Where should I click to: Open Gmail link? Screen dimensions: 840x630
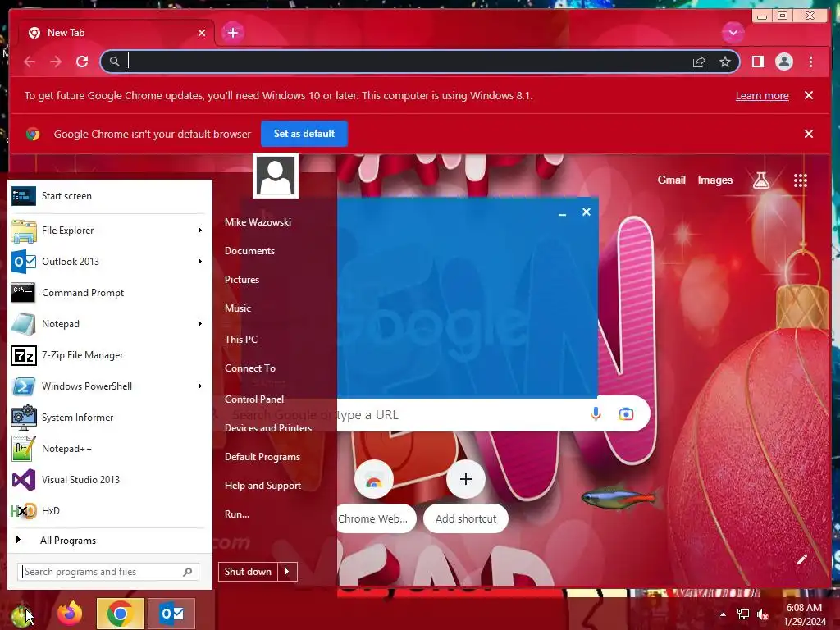671,180
